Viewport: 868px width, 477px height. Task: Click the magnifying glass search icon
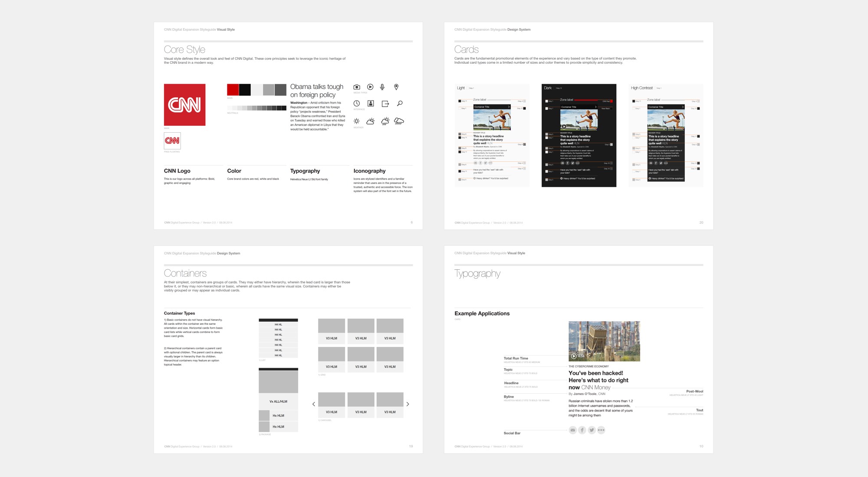pos(400,103)
